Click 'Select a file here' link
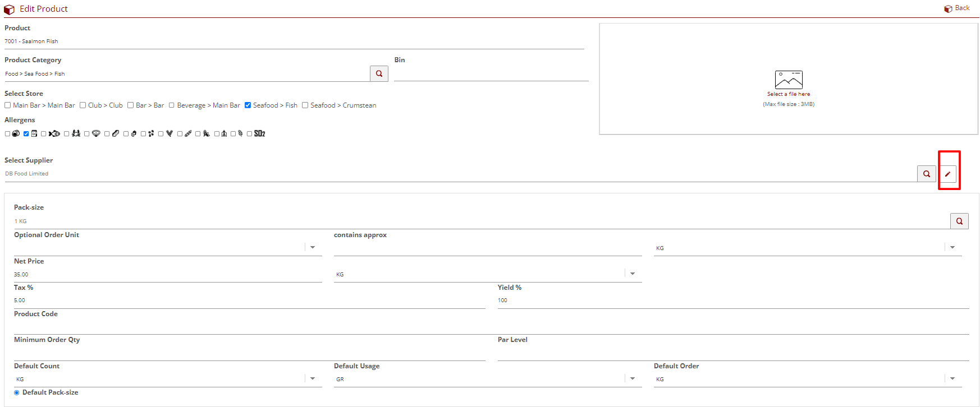The width and height of the screenshot is (980, 407). pyautogui.click(x=788, y=94)
